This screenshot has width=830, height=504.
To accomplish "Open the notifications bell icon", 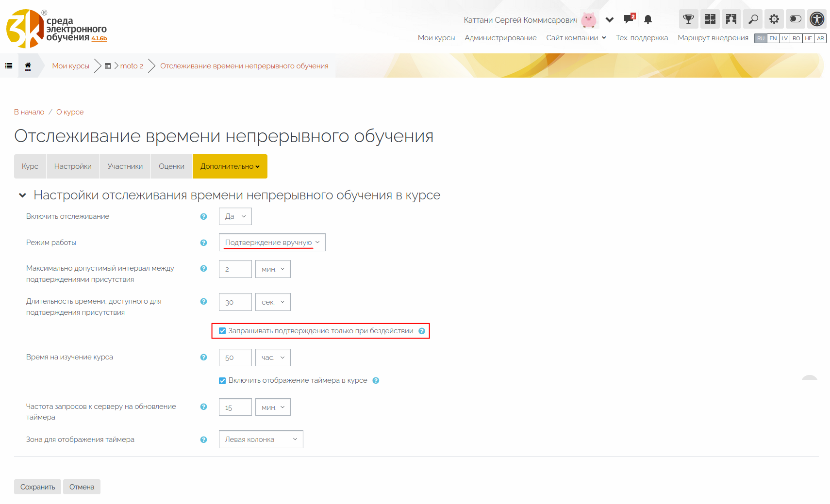I will [x=648, y=20].
